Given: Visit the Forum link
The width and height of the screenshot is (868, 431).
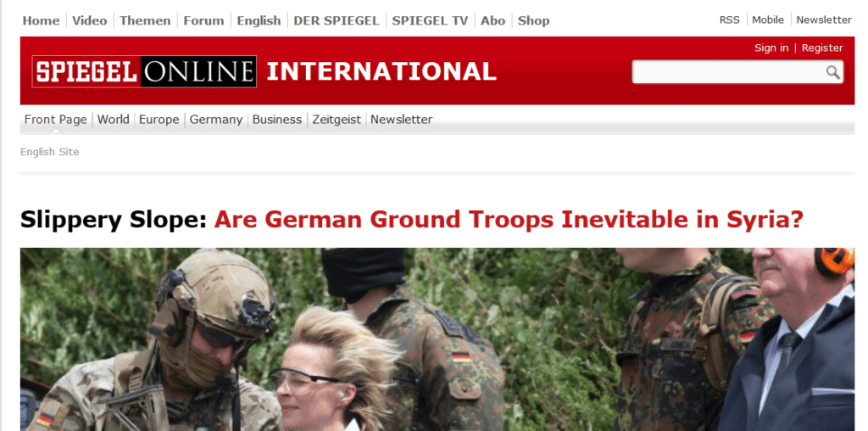Looking at the screenshot, I should coord(204,20).
